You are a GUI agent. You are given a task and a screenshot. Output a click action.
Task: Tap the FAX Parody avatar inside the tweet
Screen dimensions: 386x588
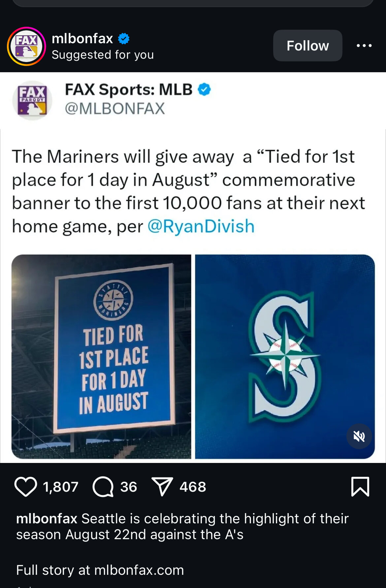click(32, 100)
